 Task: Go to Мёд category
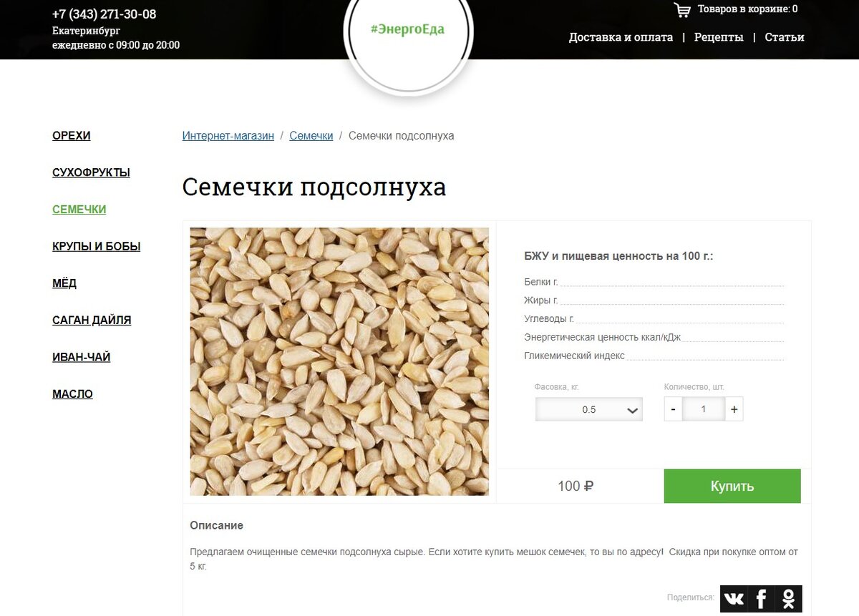[64, 283]
